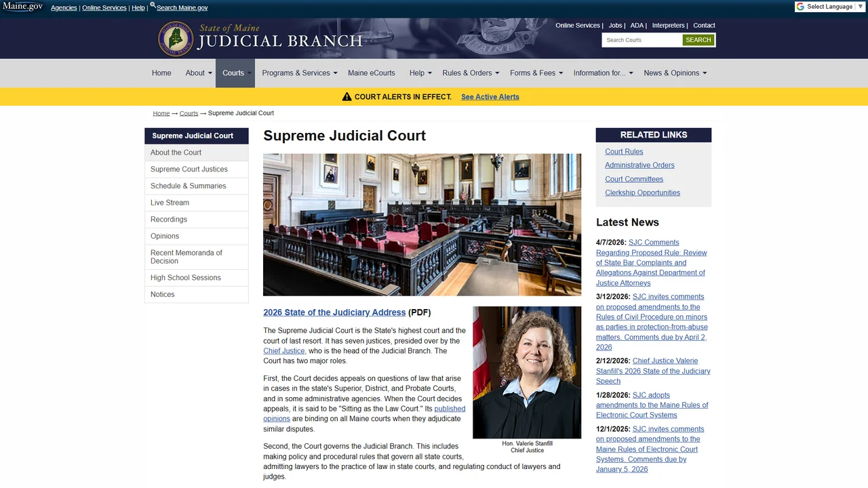Open the Select Language dropdown

click(x=830, y=7)
